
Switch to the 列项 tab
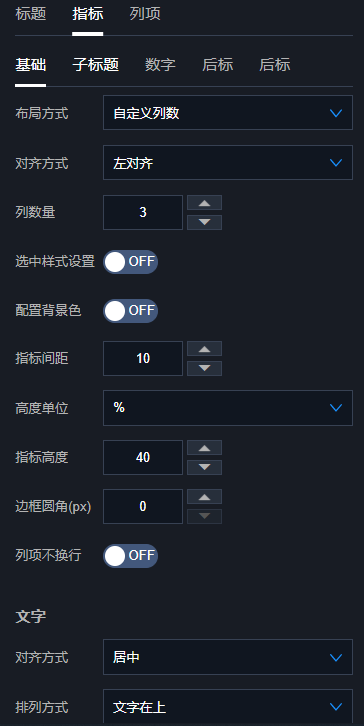[145, 14]
